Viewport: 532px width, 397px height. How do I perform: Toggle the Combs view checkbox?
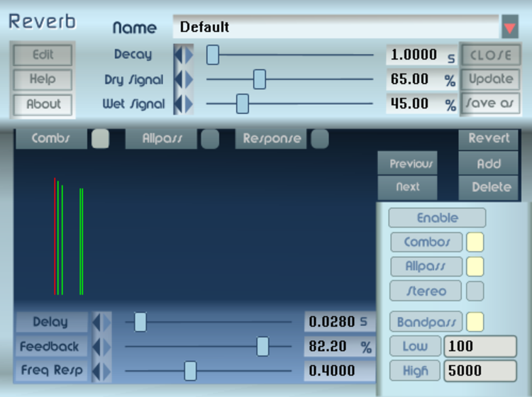click(100, 139)
